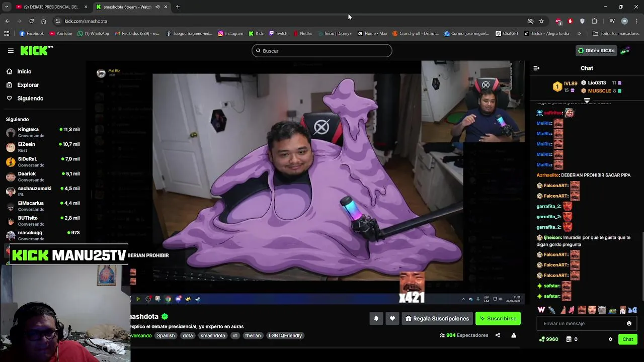
Task: Click the KICK logo
Action: click(37, 50)
